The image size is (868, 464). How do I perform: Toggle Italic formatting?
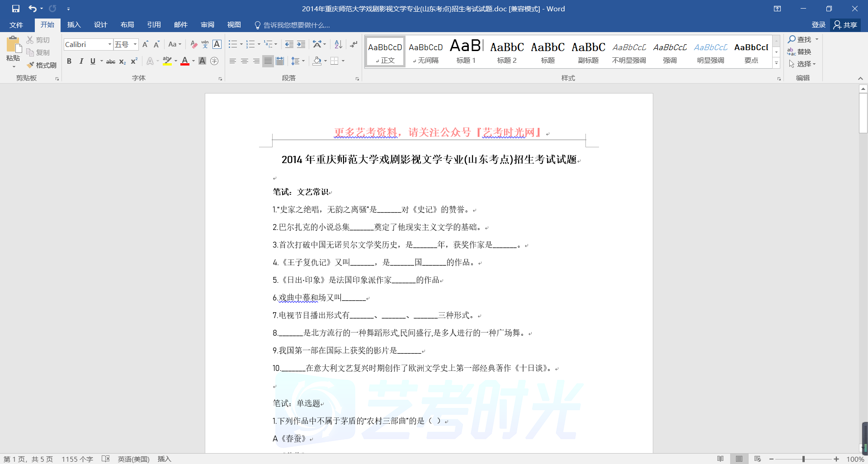(81, 61)
